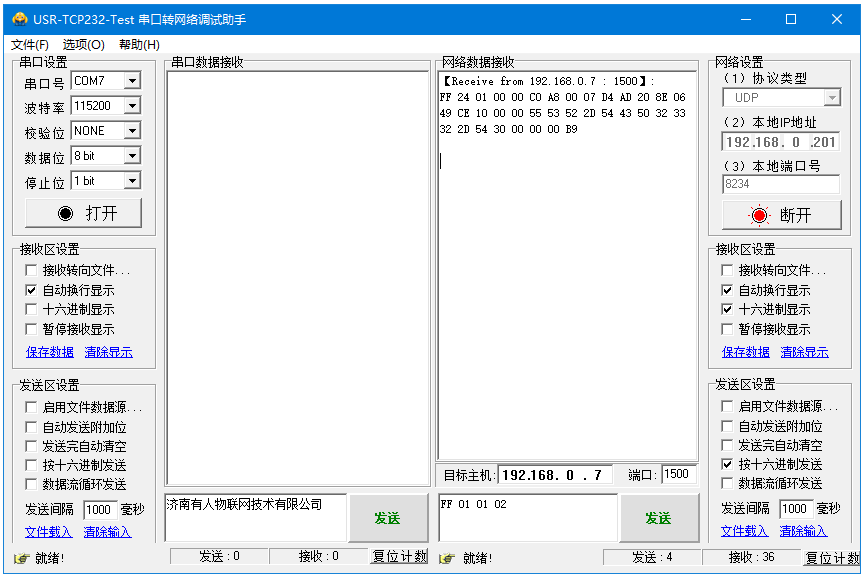Enable serial 暂停接收显示 checkbox
The height and width of the screenshot is (580, 865).
pyautogui.click(x=31, y=329)
